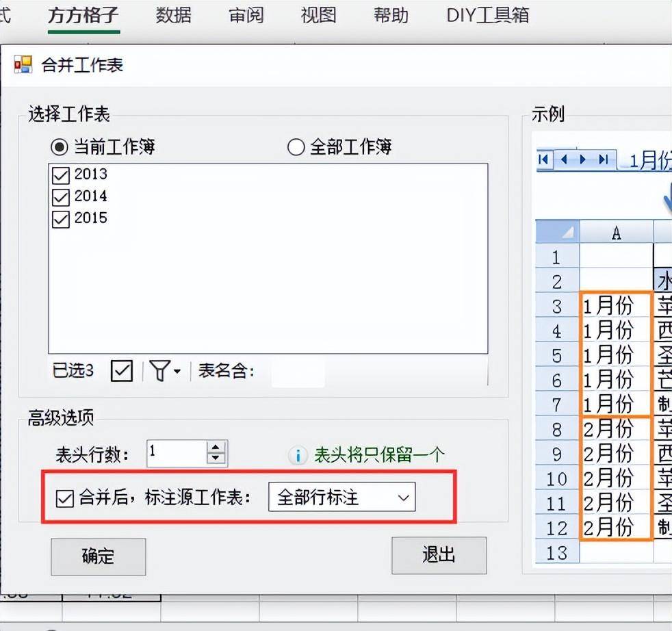Click row header 1 in example preview

557,257
